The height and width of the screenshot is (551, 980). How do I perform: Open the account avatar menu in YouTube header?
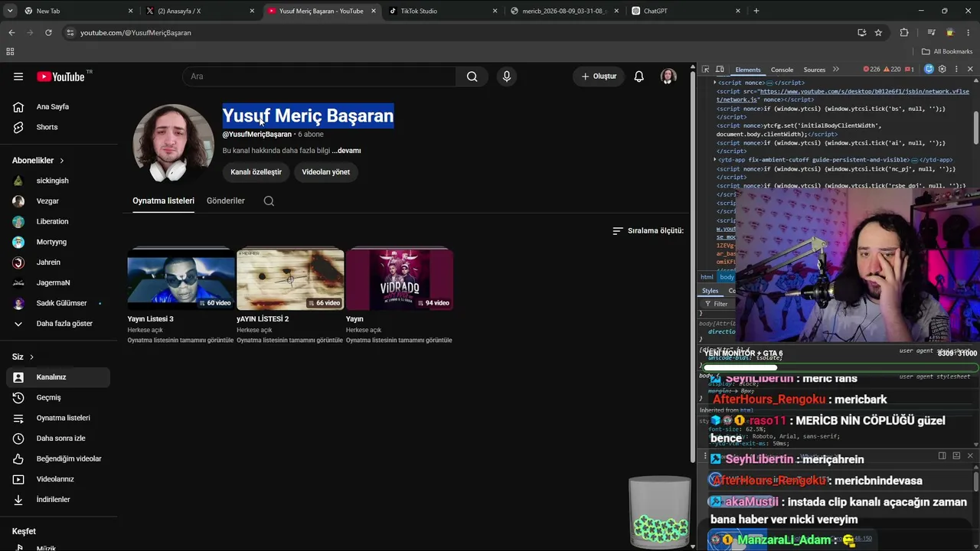pos(668,77)
